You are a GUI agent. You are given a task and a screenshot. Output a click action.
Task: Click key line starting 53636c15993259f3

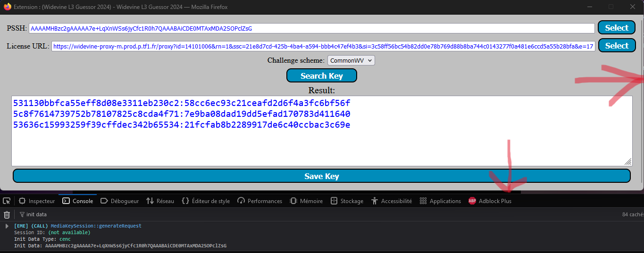point(182,125)
